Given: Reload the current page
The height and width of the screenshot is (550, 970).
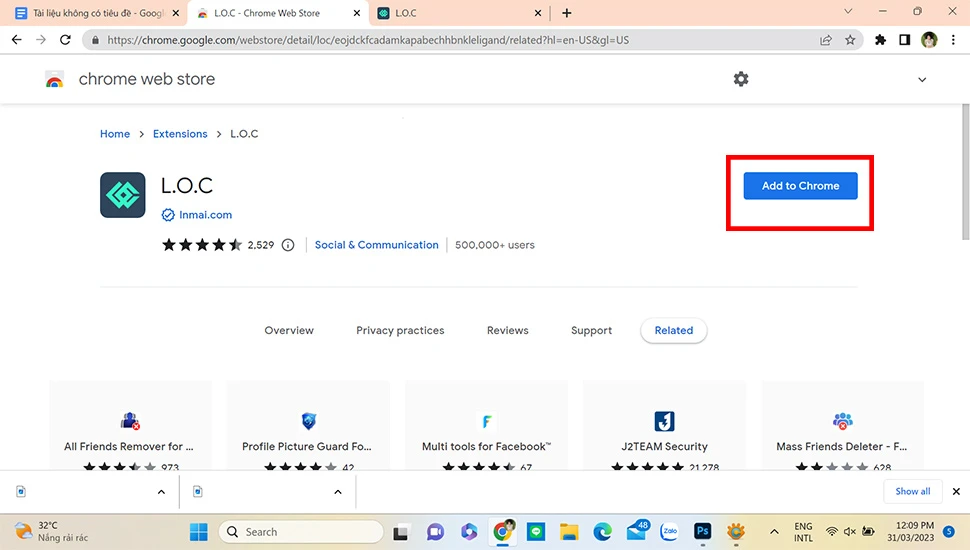Looking at the screenshot, I should [x=65, y=40].
